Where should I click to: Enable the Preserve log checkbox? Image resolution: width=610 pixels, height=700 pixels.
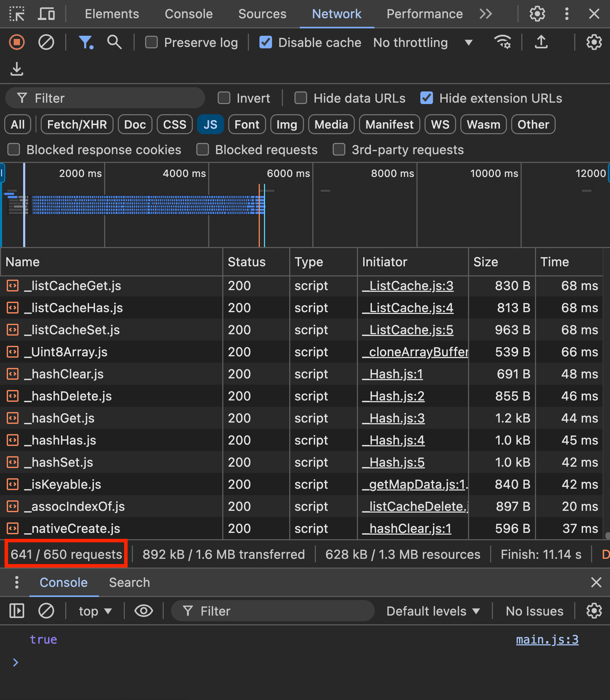click(151, 42)
